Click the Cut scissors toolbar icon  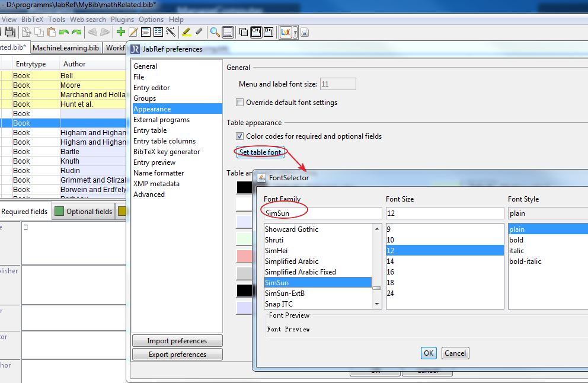click(27, 32)
